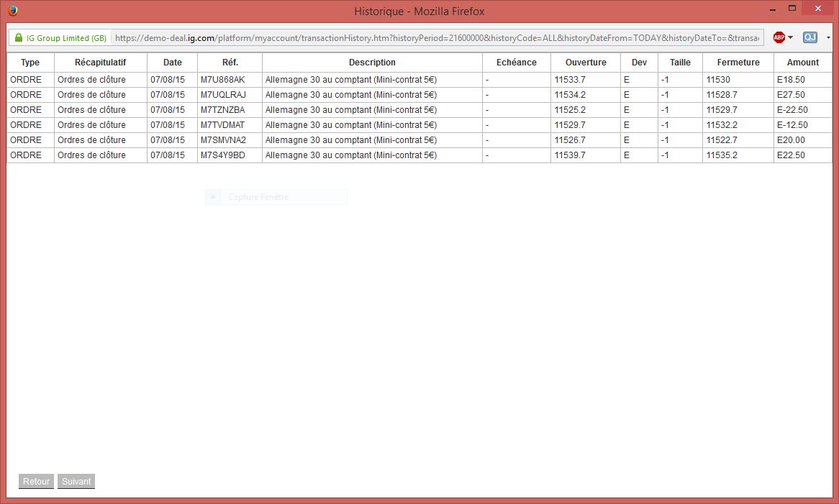Click closing price 11528.7
This screenshot has height=504, width=839.
(x=722, y=95)
